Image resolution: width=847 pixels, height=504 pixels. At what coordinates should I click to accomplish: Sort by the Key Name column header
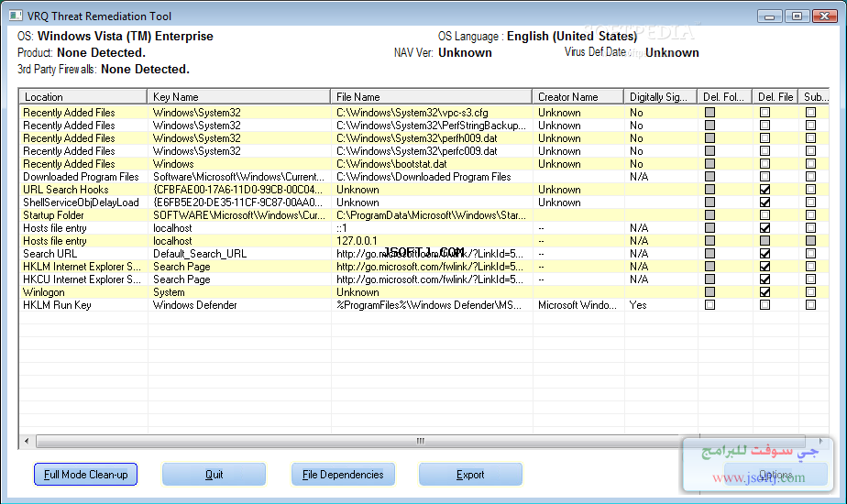[x=238, y=97]
